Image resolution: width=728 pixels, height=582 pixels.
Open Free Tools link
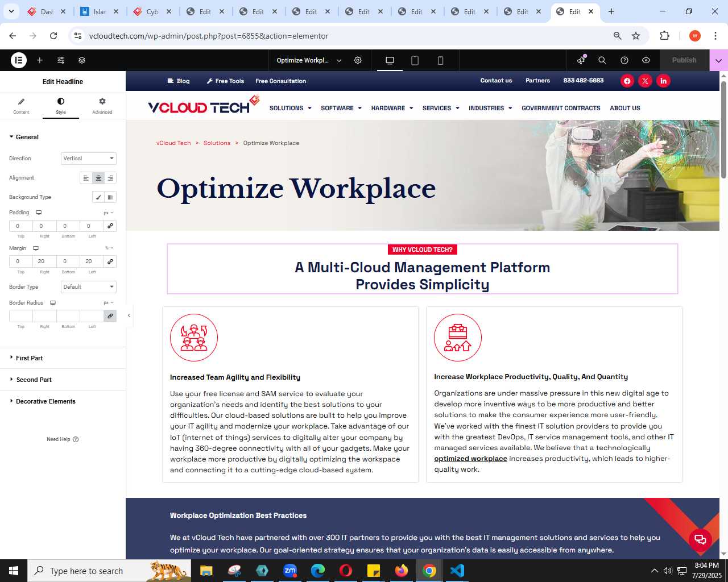click(225, 81)
